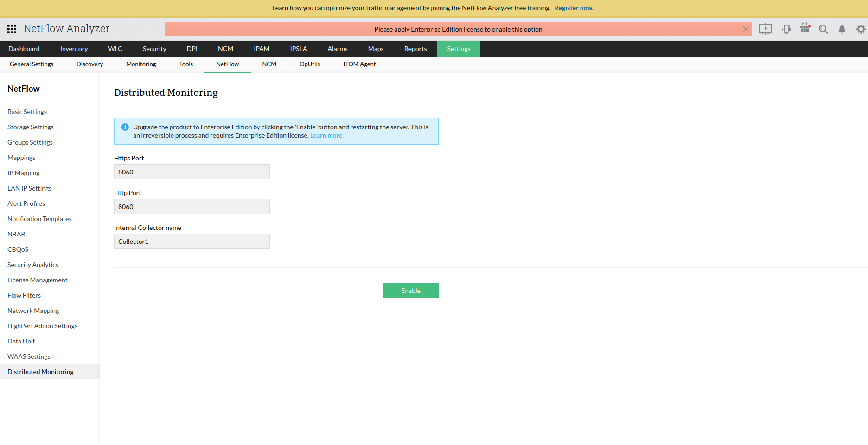Select the Security menu
Screen dimensions: 868x445
(x=154, y=49)
